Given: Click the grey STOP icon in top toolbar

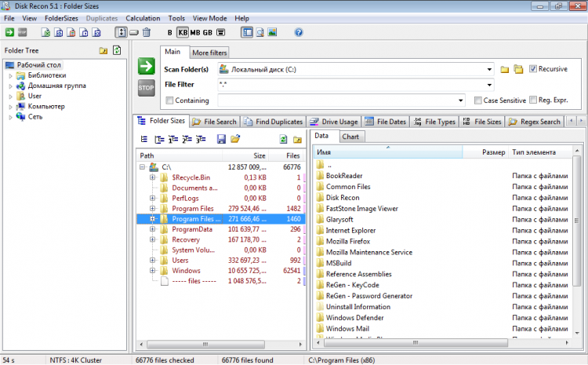Looking at the screenshot, I should tap(23, 32).
